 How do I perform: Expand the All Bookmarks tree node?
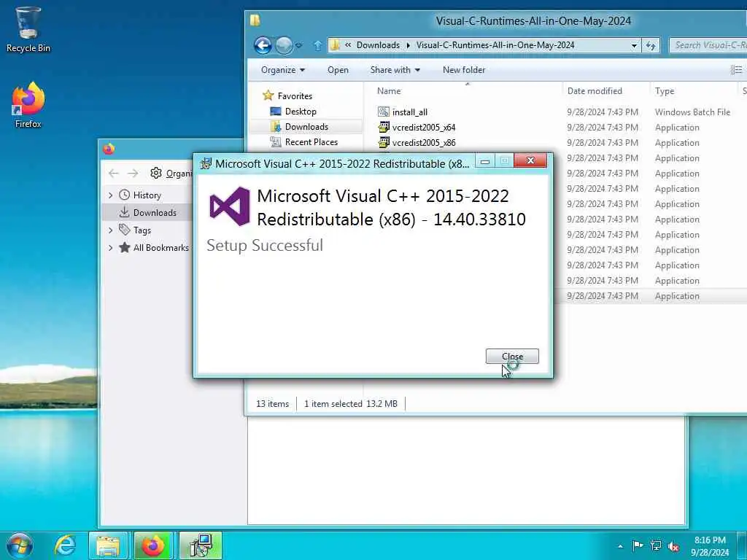(x=111, y=248)
